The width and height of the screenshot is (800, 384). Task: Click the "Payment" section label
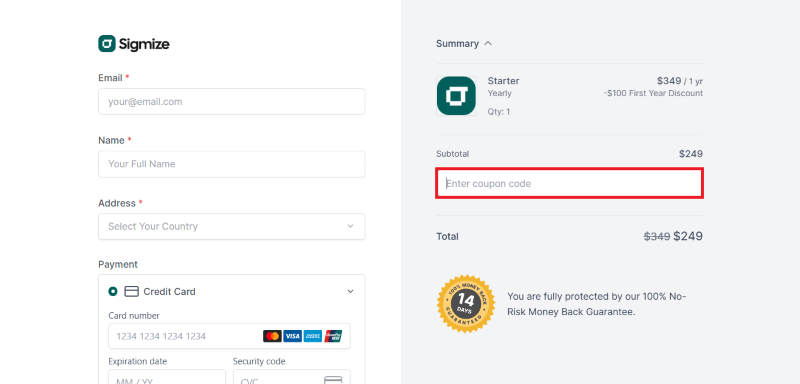[x=118, y=265]
